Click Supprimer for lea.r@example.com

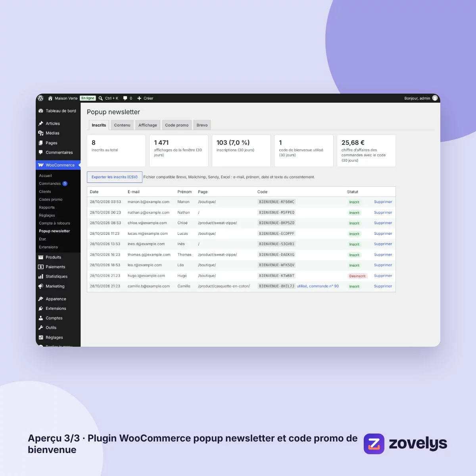pos(383,265)
